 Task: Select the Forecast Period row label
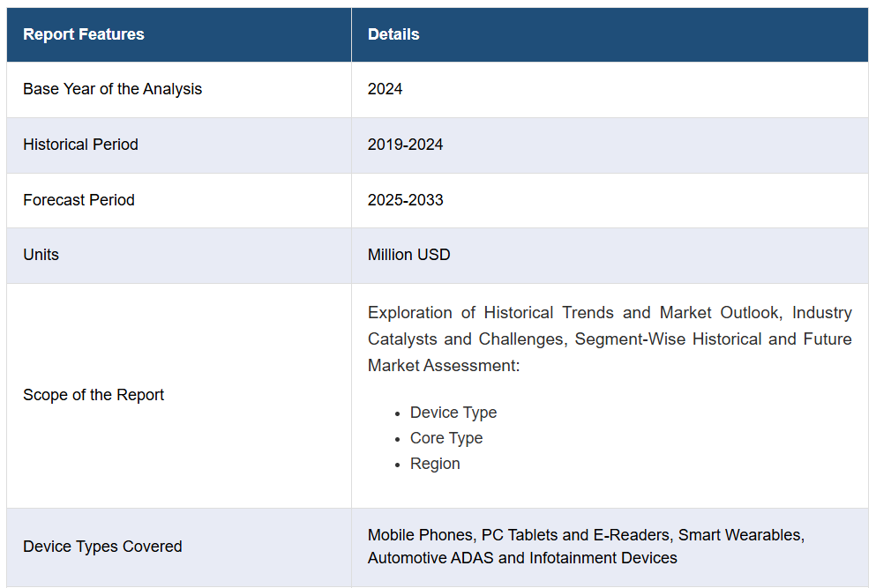click(x=79, y=200)
